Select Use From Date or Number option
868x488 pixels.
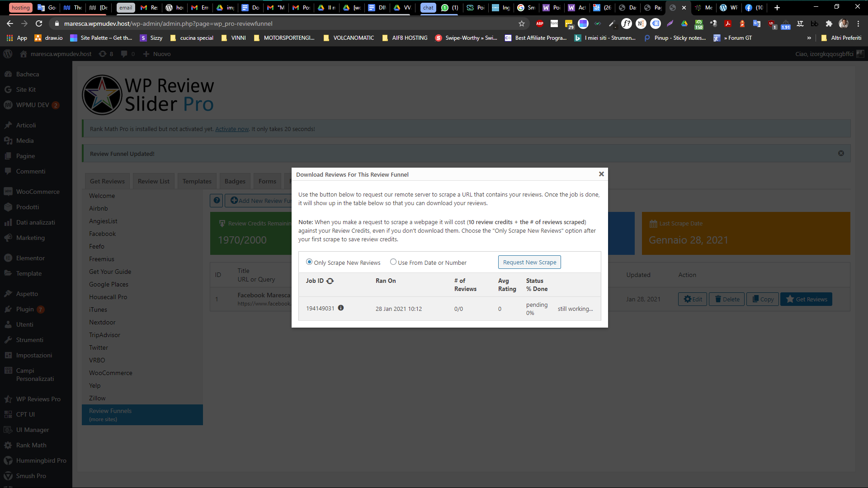393,262
